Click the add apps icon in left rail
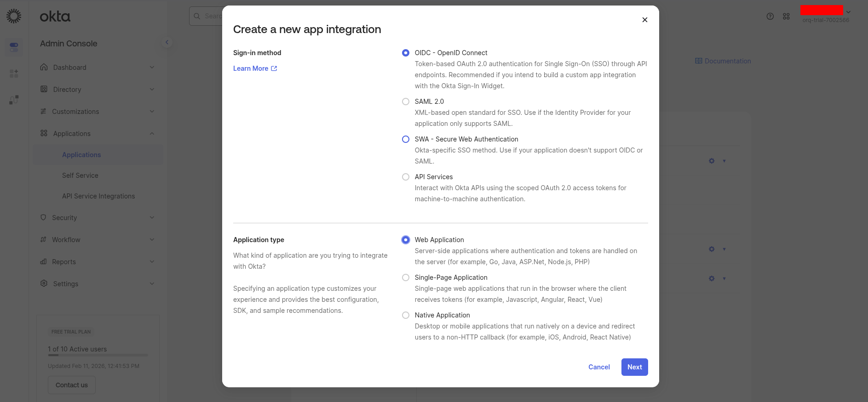Viewport: 868px width, 402px height. (x=14, y=73)
